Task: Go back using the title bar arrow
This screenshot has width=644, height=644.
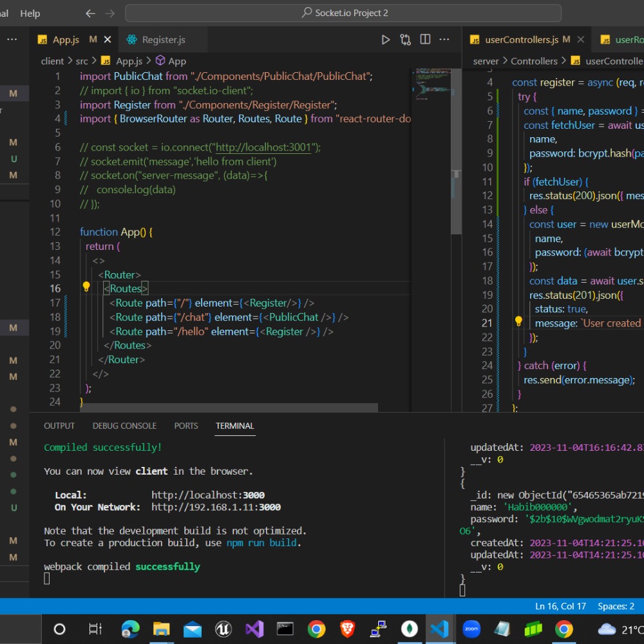Action: (90, 13)
